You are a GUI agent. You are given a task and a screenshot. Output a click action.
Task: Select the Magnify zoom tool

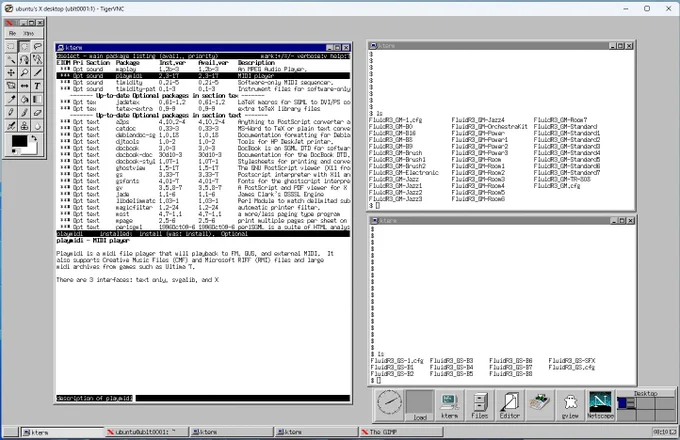[x=24, y=73]
